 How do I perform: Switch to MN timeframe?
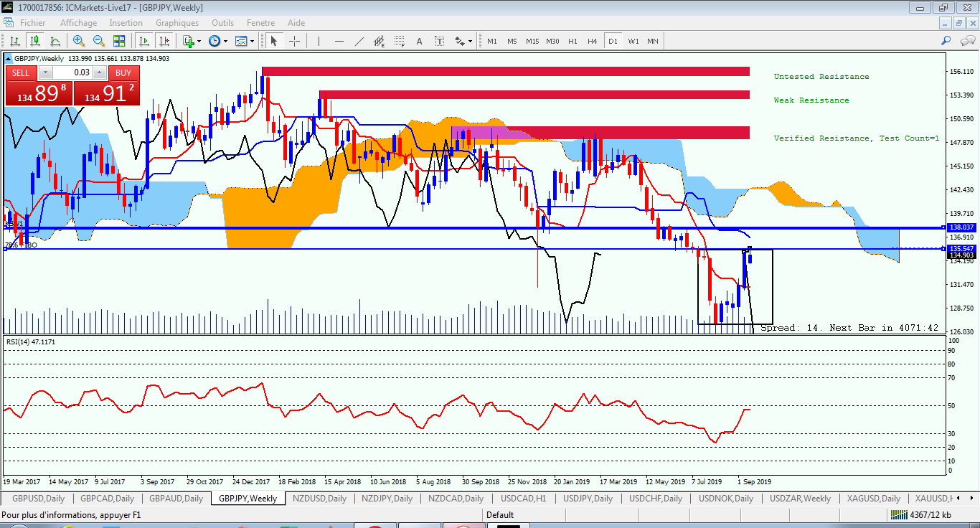tap(653, 41)
